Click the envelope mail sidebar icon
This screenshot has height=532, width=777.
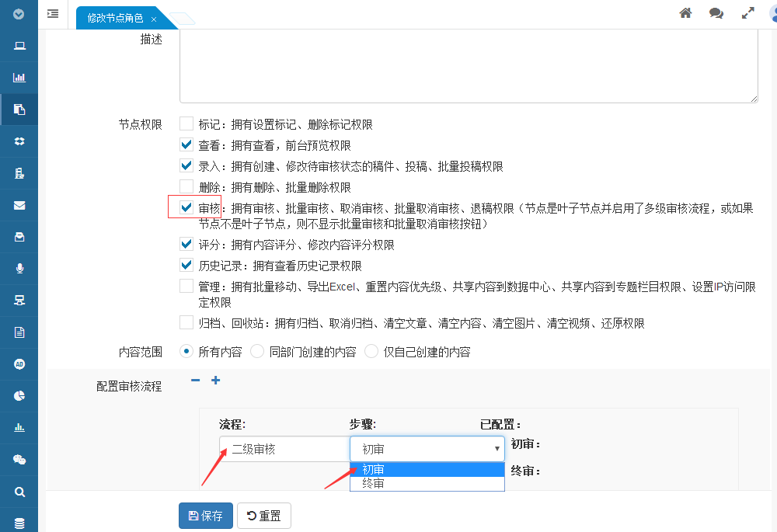[19, 205]
